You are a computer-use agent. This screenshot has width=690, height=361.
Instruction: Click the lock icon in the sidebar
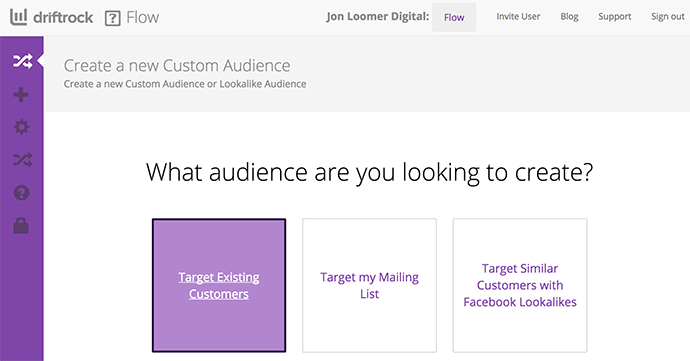[21, 226]
